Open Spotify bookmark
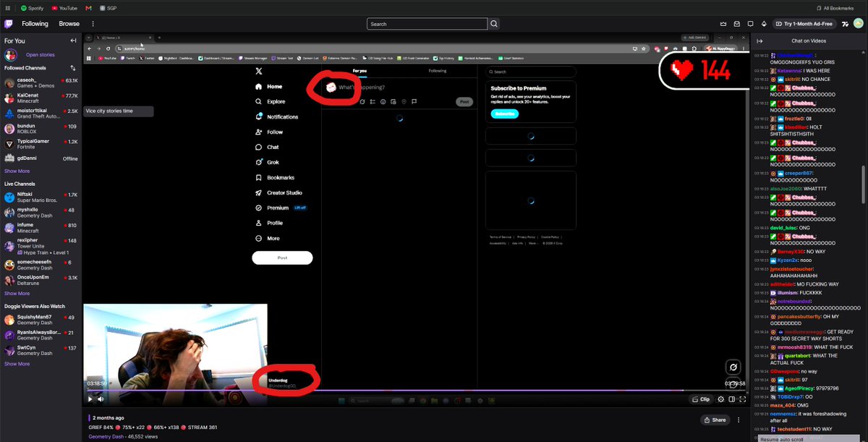The height and width of the screenshot is (442, 868). pyautogui.click(x=33, y=8)
